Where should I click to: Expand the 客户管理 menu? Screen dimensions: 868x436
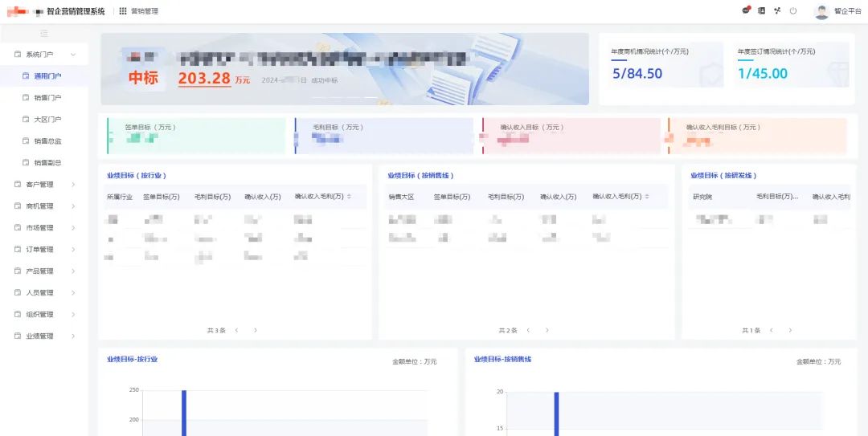[x=44, y=185]
